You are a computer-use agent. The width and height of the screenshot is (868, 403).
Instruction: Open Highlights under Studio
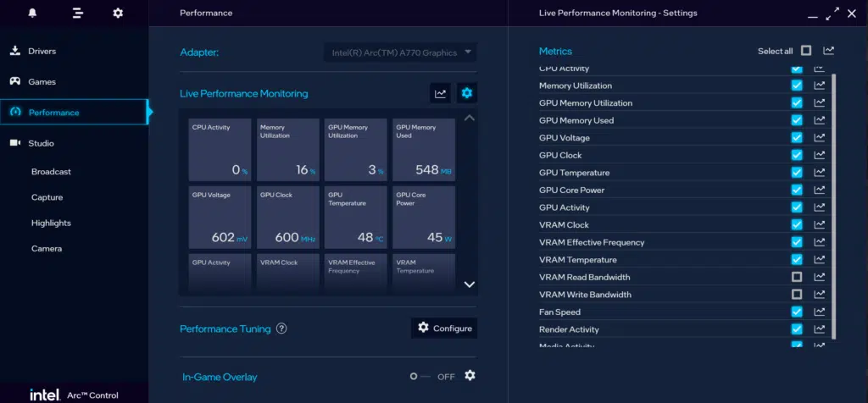(x=51, y=223)
